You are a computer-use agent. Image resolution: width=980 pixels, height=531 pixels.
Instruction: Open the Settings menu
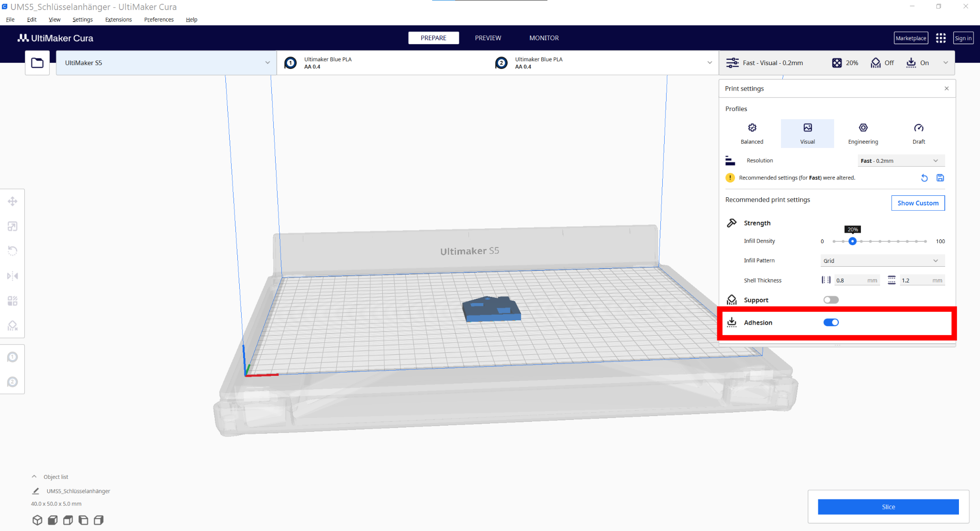point(83,20)
